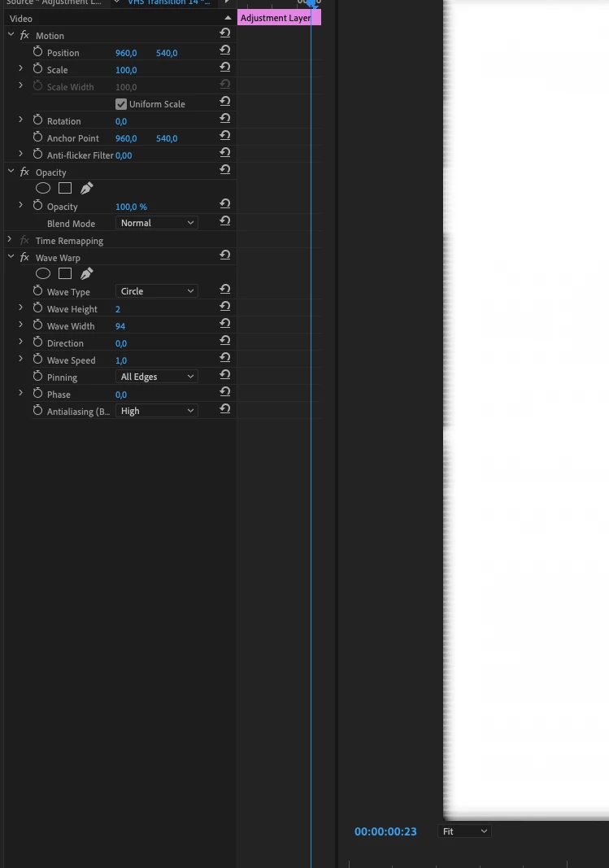The width and height of the screenshot is (609, 868).
Task: Open the Fit zoom level dropdown
Action: 464,831
